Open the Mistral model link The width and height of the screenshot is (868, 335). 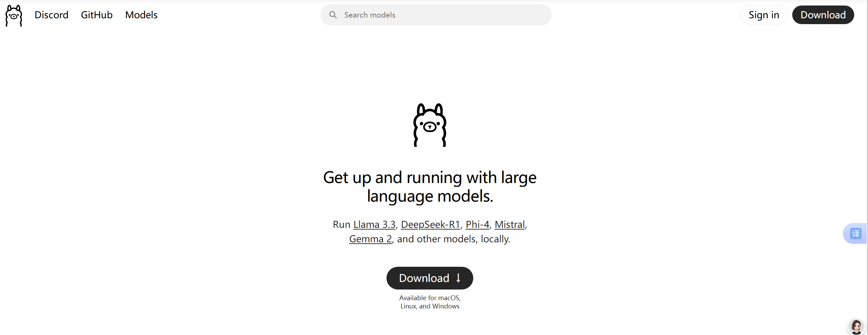(510, 224)
